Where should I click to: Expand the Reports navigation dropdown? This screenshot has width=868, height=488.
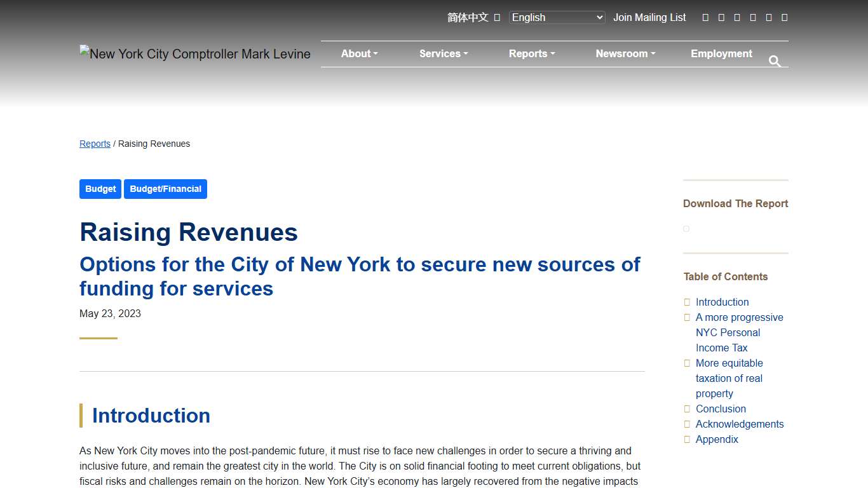pos(531,53)
